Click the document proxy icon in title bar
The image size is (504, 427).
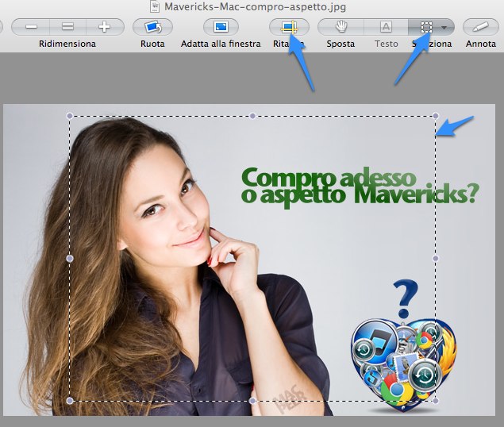(x=155, y=6)
